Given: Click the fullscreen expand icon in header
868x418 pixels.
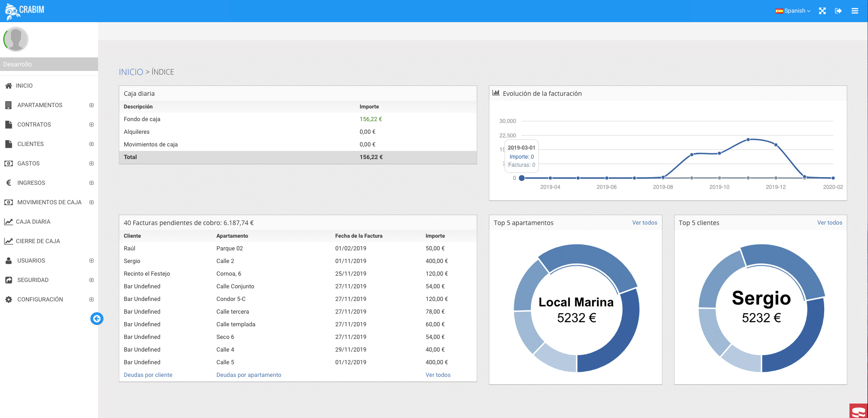Looking at the screenshot, I should (x=822, y=11).
